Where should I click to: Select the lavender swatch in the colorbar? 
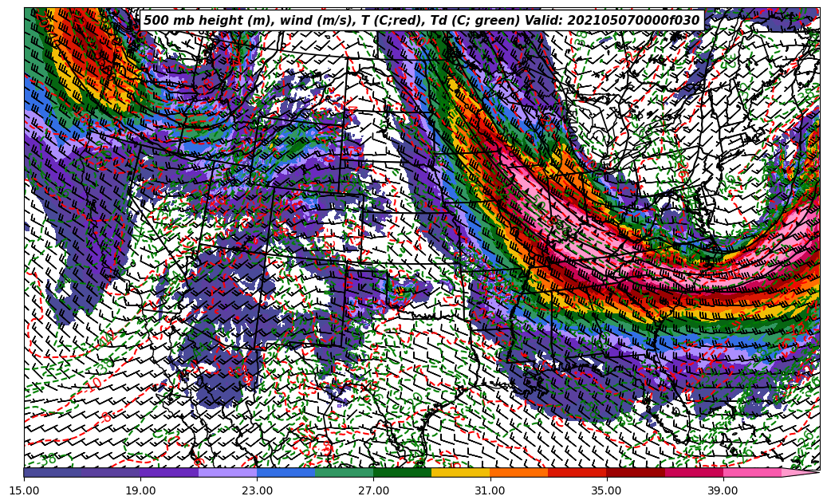[x=227, y=473]
